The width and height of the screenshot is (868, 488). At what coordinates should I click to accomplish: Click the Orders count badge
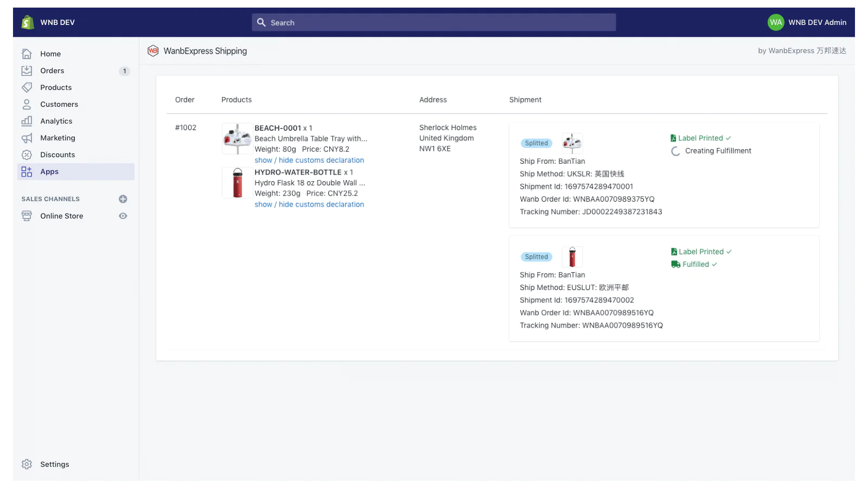[x=124, y=71]
